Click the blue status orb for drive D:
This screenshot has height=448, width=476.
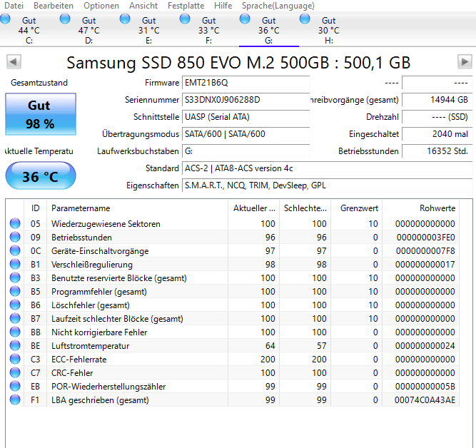pos(65,19)
